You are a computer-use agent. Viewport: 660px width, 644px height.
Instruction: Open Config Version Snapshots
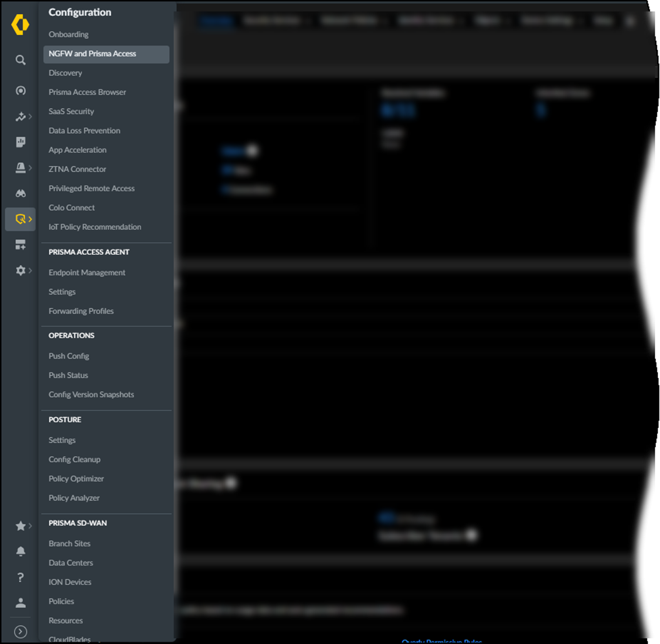[x=91, y=394]
